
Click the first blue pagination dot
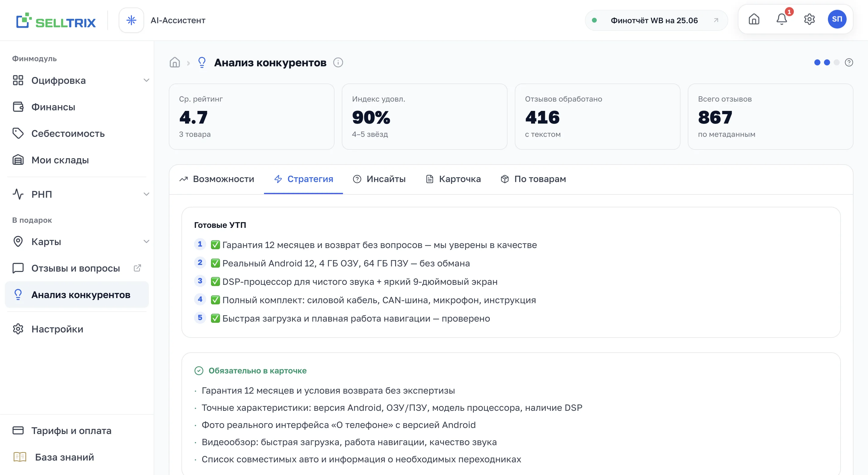point(817,62)
